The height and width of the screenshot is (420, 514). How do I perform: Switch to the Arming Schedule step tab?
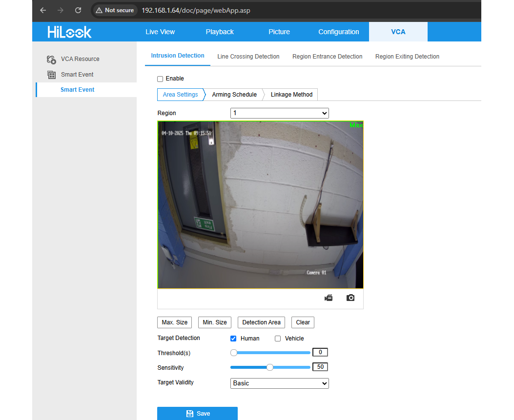coord(234,95)
